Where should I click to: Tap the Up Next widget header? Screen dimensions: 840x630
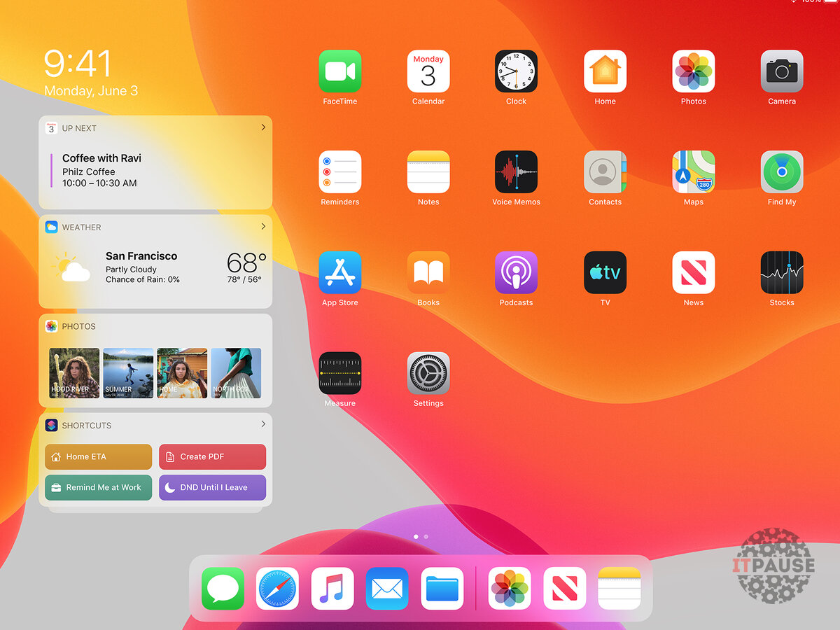(x=155, y=128)
